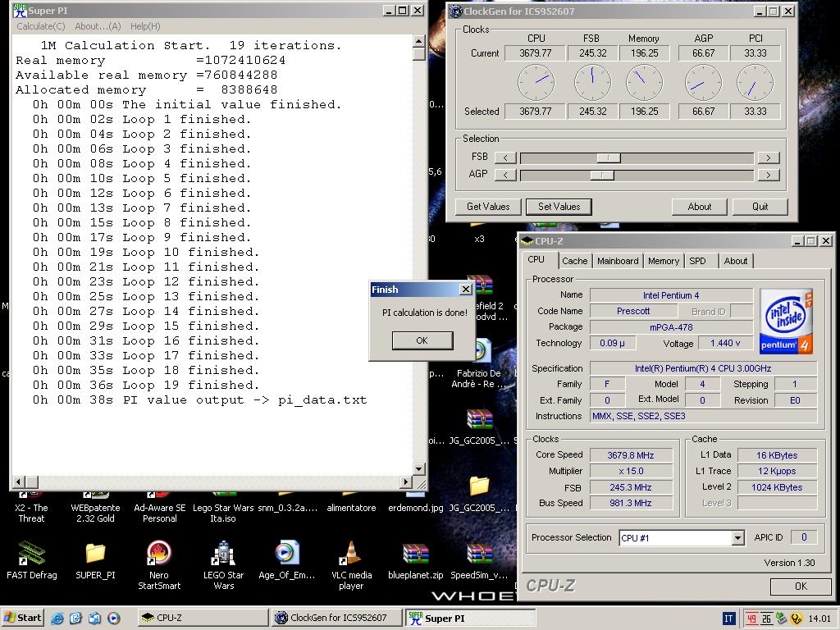Click OK button in CPU-Z window
The image size is (840, 630).
801,586
